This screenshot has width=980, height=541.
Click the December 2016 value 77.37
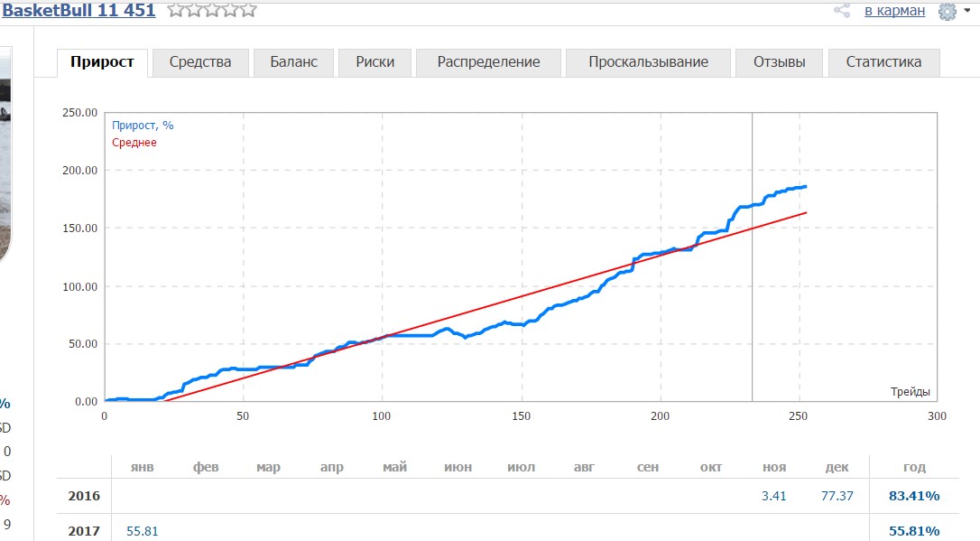click(x=837, y=496)
